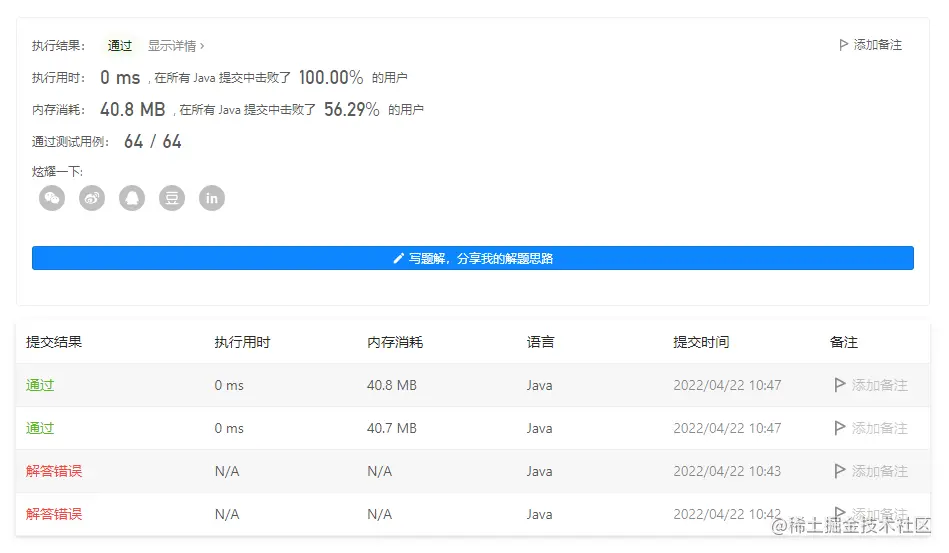Screen dimensions: 949x553
Task: Click the 通过 status badge
Action: [120, 46]
